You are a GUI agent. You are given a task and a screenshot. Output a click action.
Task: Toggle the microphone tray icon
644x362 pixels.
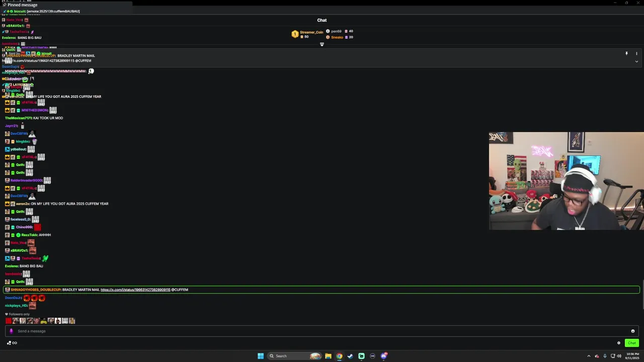(x=605, y=356)
